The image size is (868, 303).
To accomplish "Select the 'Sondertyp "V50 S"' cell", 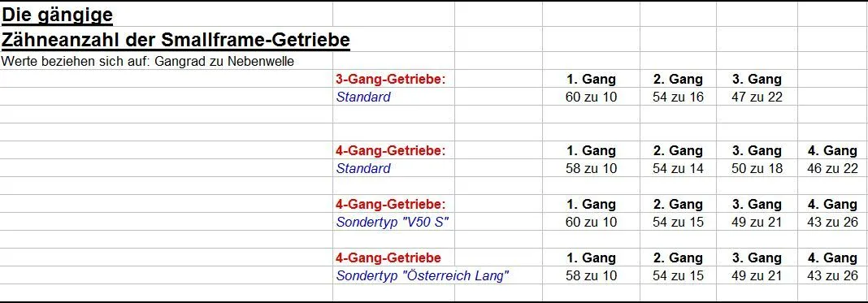I will (x=392, y=223).
